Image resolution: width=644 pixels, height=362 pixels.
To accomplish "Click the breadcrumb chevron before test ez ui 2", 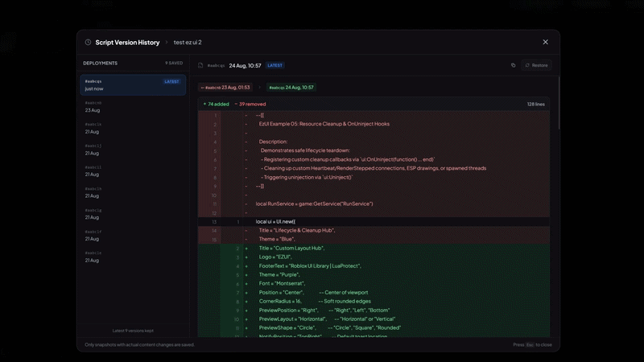I will (167, 43).
